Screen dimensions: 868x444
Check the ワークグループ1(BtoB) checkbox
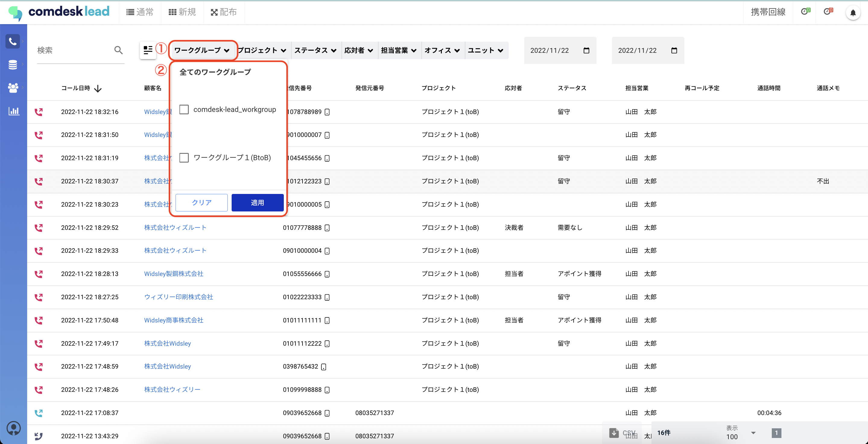[x=184, y=158]
